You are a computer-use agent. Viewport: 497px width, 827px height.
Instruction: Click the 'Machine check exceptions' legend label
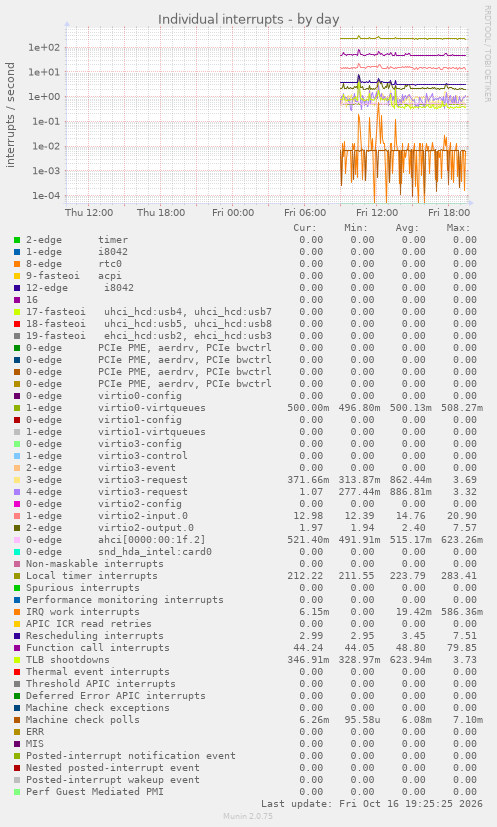tap(98, 708)
